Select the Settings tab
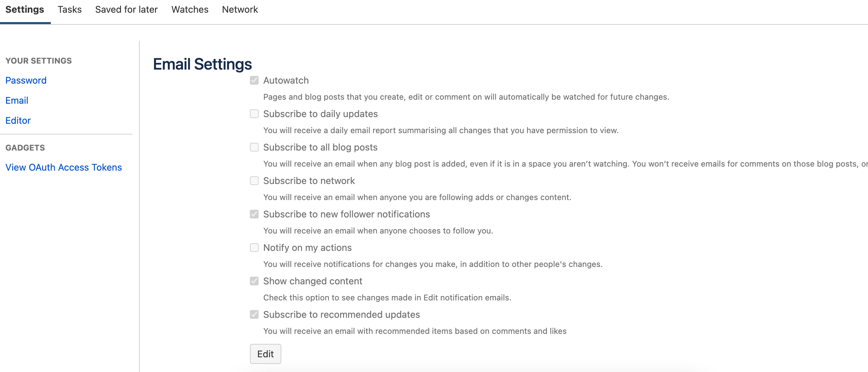868x372 pixels. [25, 9]
